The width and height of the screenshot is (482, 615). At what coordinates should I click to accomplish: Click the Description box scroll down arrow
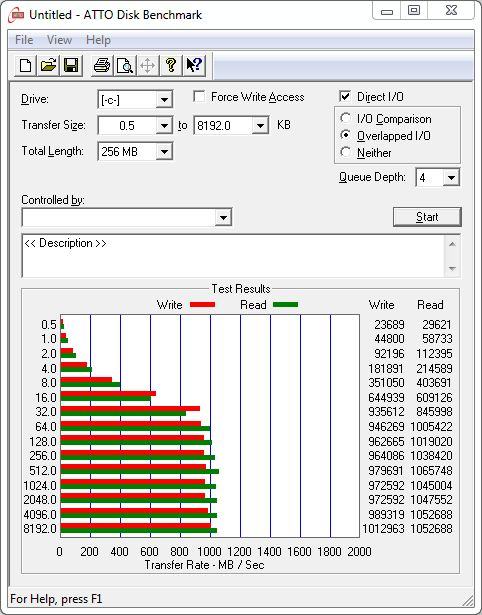pos(452,269)
